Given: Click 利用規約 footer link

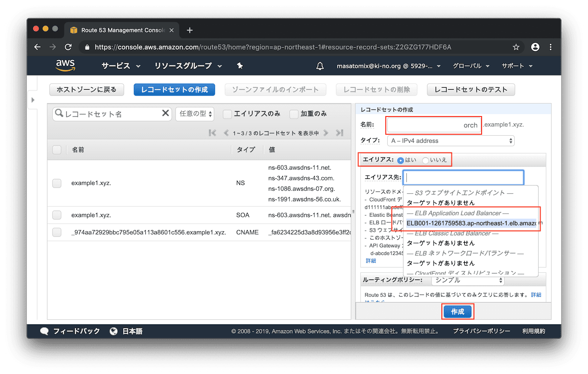Looking at the screenshot, I should [534, 331].
